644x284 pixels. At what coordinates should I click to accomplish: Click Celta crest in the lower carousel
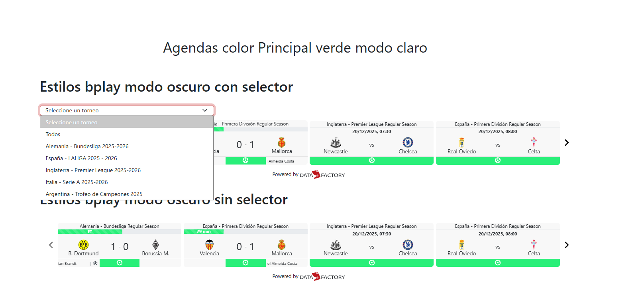pos(534,245)
